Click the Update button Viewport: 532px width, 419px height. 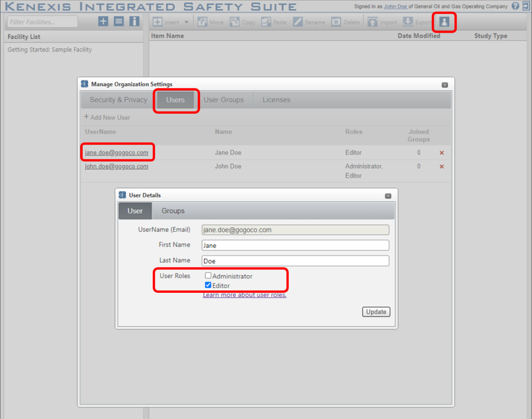[x=376, y=312]
